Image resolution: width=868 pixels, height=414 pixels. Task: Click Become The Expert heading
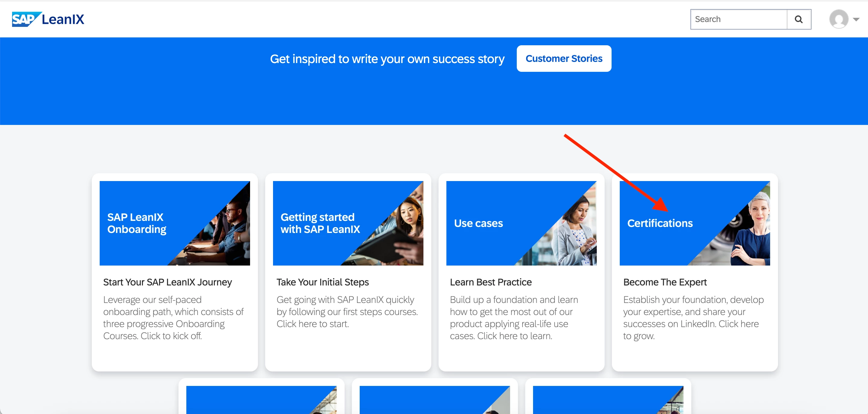click(664, 282)
